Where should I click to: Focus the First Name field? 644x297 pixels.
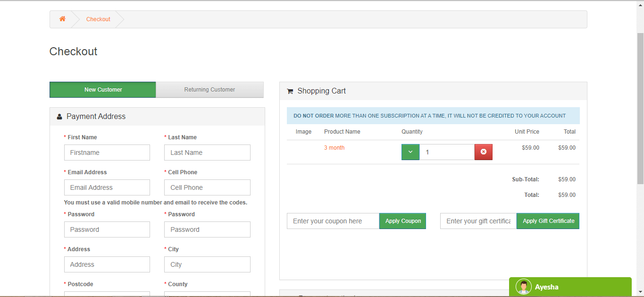pyautogui.click(x=107, y=153)
